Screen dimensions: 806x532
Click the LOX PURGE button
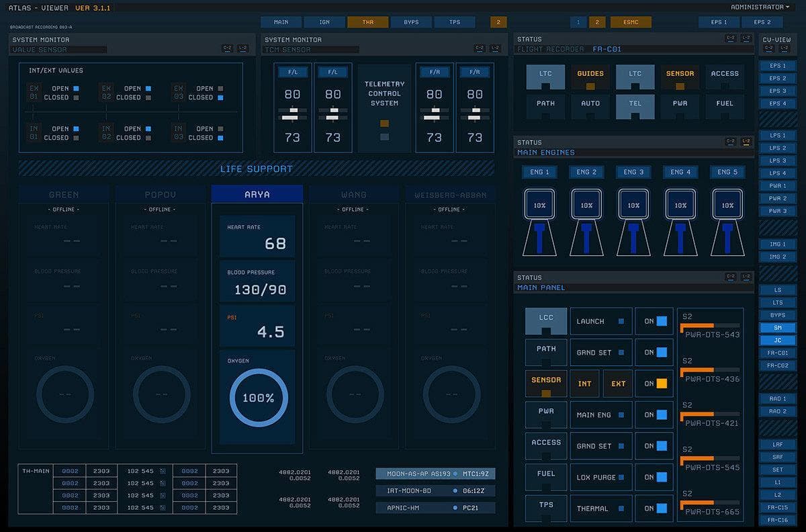click(601, 477)
